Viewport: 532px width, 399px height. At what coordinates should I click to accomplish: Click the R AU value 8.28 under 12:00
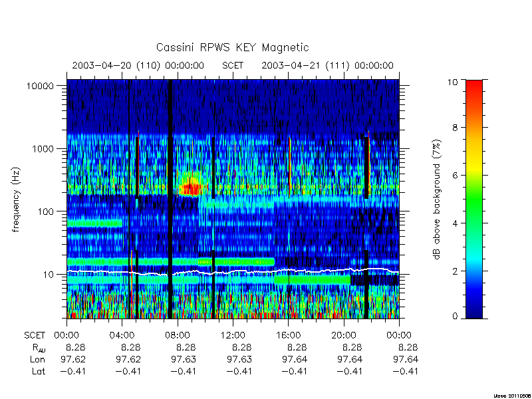[x=241, y=347]
